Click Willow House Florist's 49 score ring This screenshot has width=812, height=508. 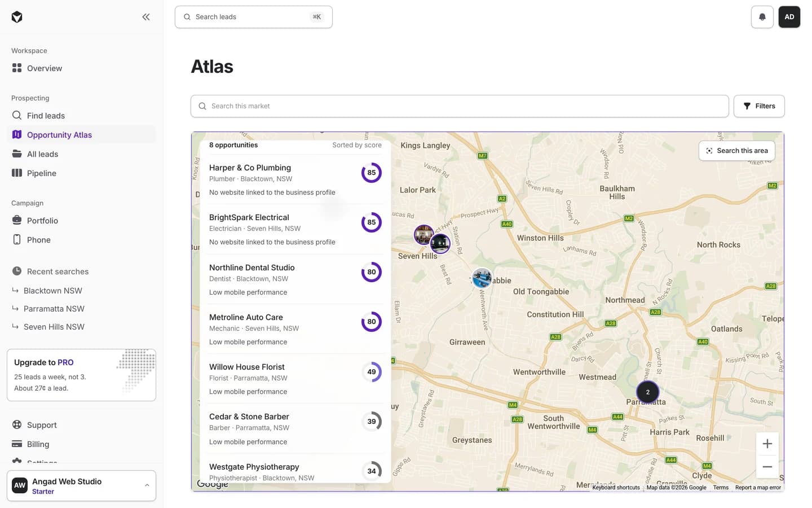[372, 372]
